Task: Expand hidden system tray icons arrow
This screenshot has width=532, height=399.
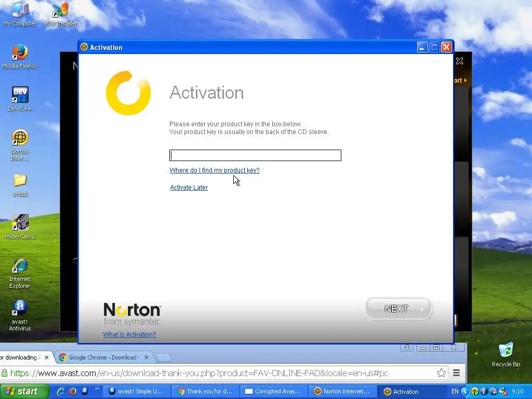Action: coord(465,391)
